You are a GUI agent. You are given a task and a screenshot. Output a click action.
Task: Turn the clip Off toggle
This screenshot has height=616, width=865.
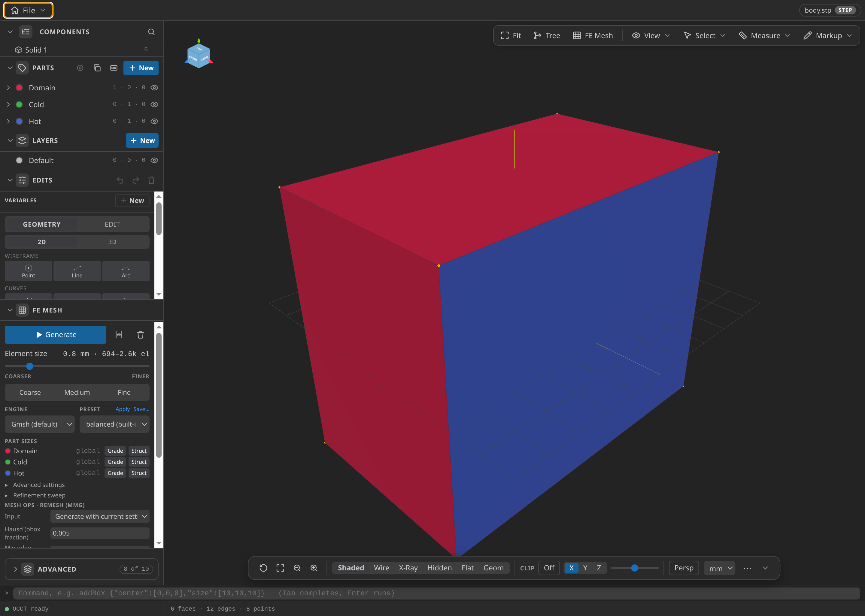(x=549, y=568)
